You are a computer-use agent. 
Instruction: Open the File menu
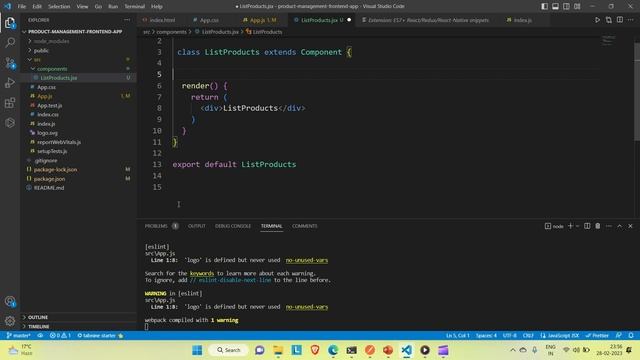coord(22,7)
